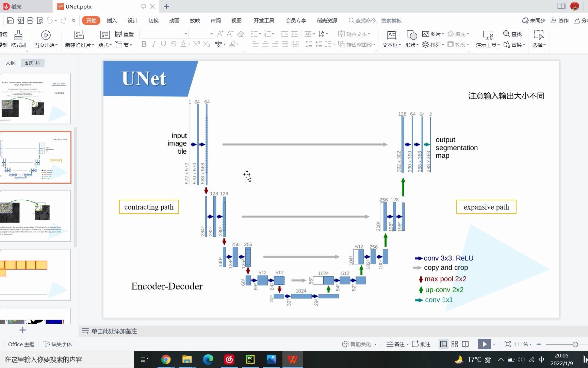Switch to slide sorter view icon
588x368 pixels.
[x=454, y=344]
